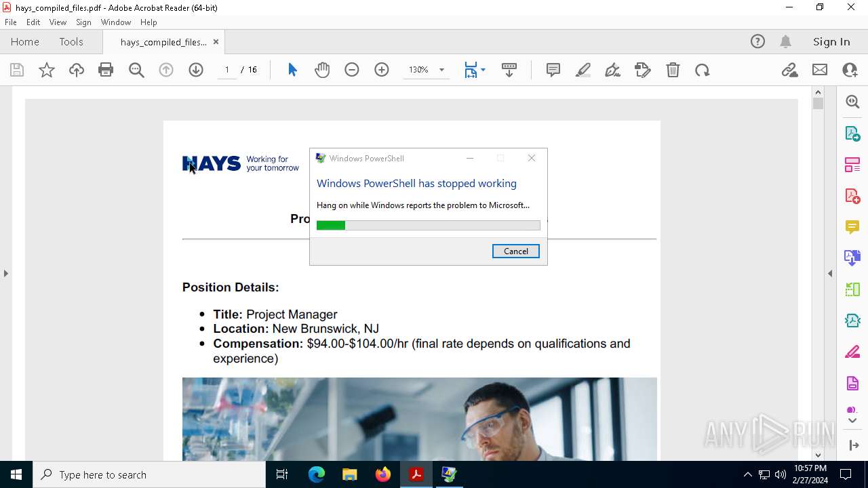The height and width of the screenshot is (488, 868).
Task: Expand more tools chevron in right panel
Action: pos(852,421)
